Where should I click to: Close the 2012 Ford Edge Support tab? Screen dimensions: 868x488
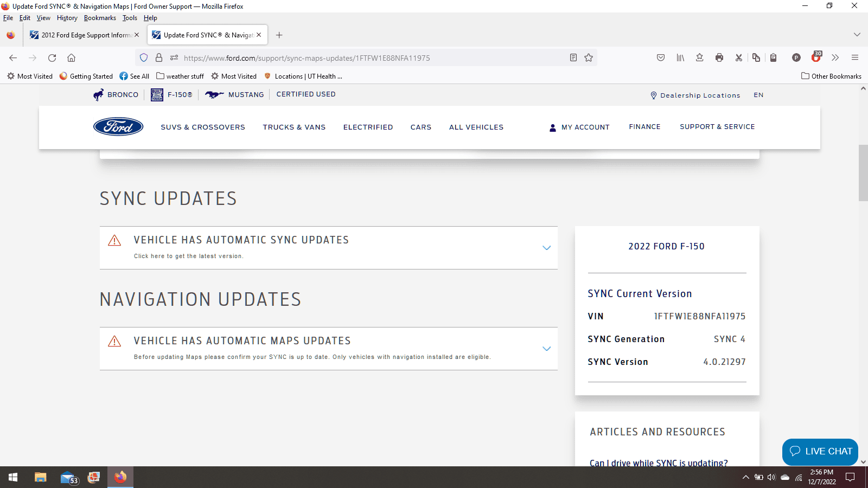(137, 35)
